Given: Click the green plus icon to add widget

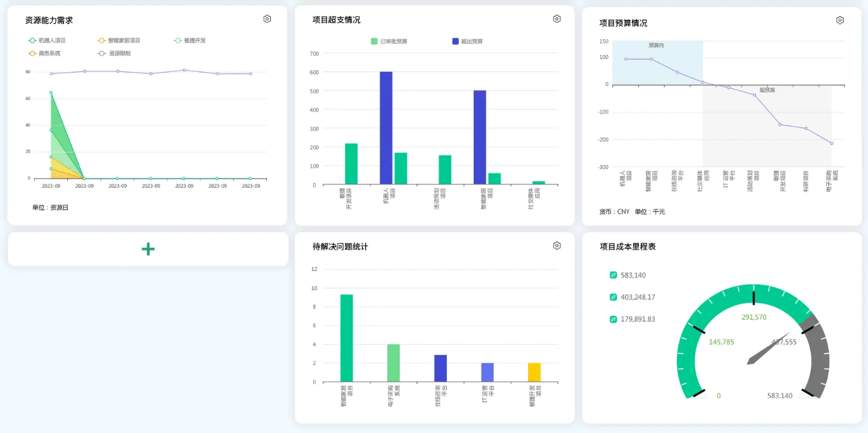Looking at the screenshot, I should tap(147, 249).
